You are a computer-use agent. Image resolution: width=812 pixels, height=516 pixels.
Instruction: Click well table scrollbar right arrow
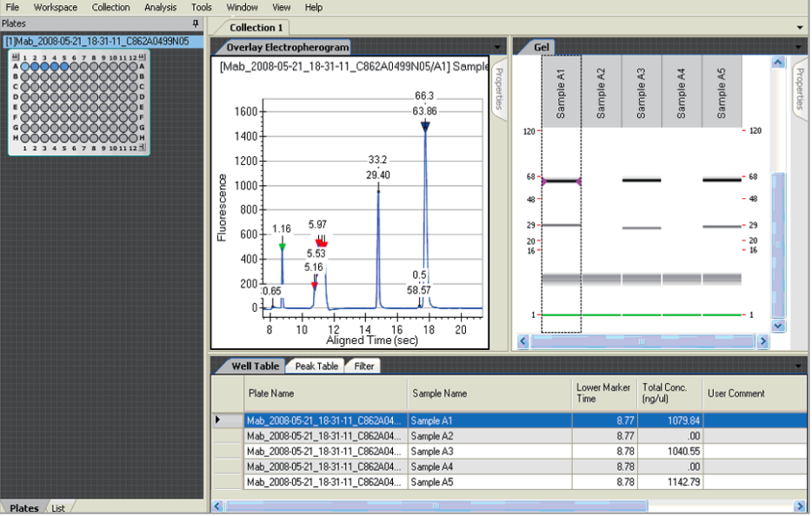pos(800,506)
